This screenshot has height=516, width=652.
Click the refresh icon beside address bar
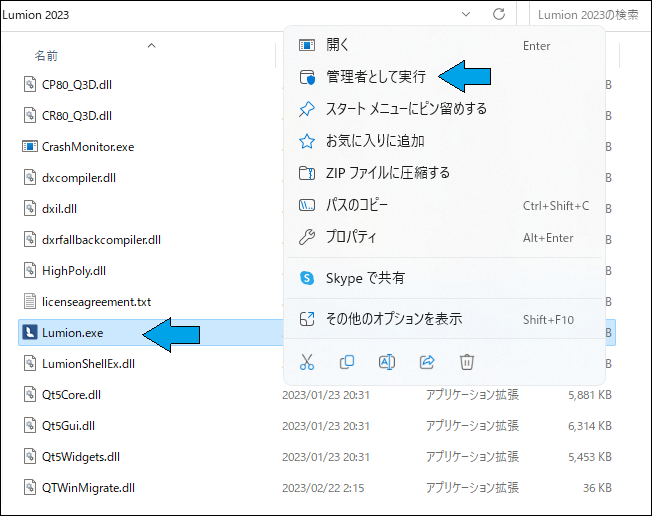[499, 15]
